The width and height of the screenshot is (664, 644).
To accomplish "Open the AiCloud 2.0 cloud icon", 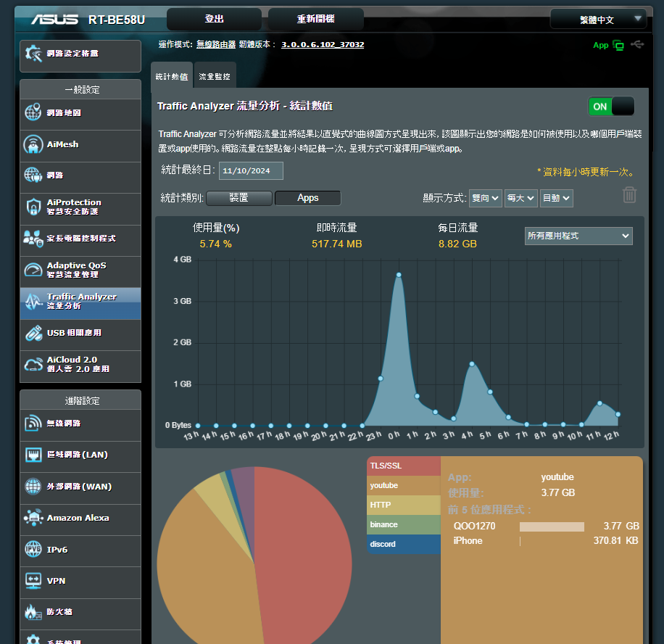I will click(33, 364).
